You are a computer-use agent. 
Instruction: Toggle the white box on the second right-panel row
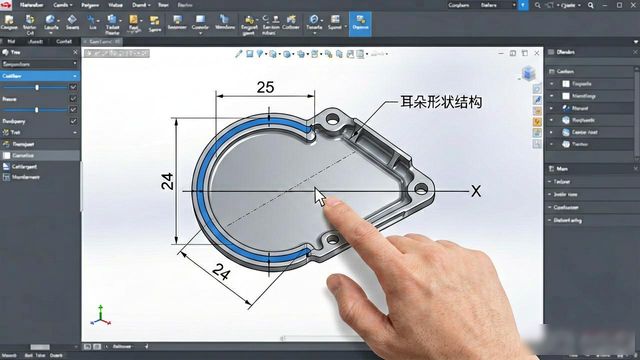click(566, 96)
